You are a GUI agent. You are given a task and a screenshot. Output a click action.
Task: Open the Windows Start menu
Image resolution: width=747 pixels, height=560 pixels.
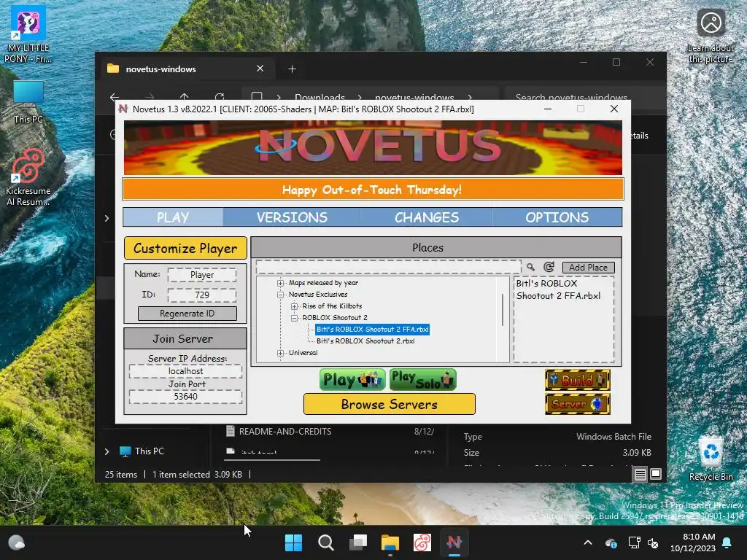(x=293, y=542)
